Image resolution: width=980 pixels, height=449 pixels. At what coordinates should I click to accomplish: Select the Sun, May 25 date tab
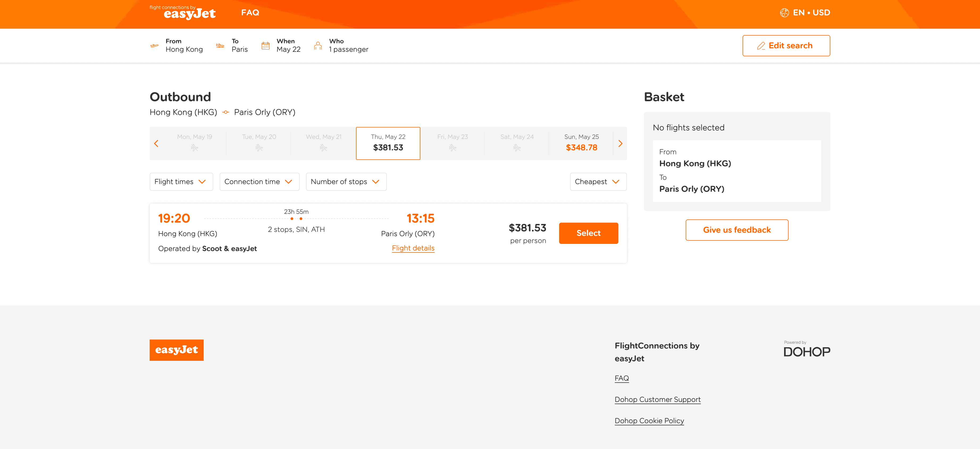coord(581,143)
